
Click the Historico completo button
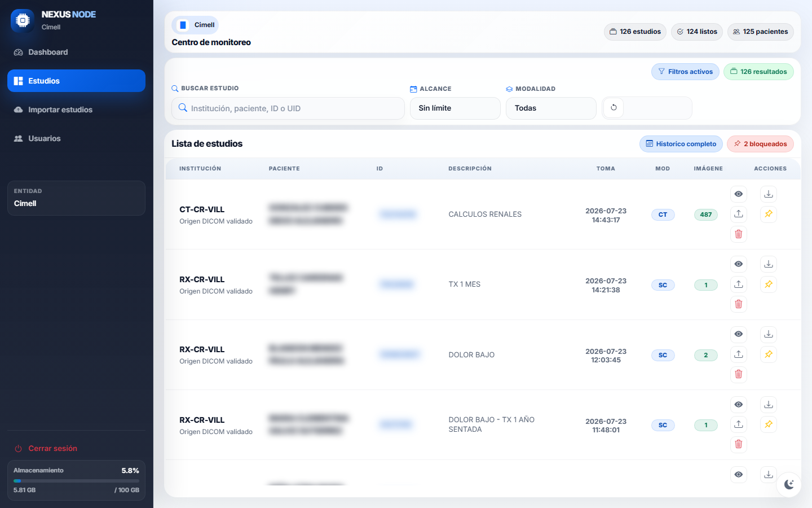point(681,144)
